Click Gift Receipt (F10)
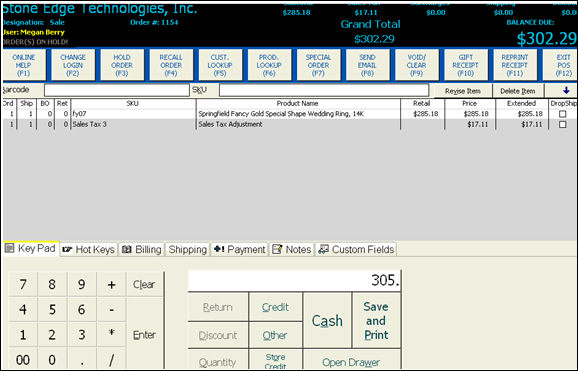Viewport: 578px width, 371px height. [466, 65]
